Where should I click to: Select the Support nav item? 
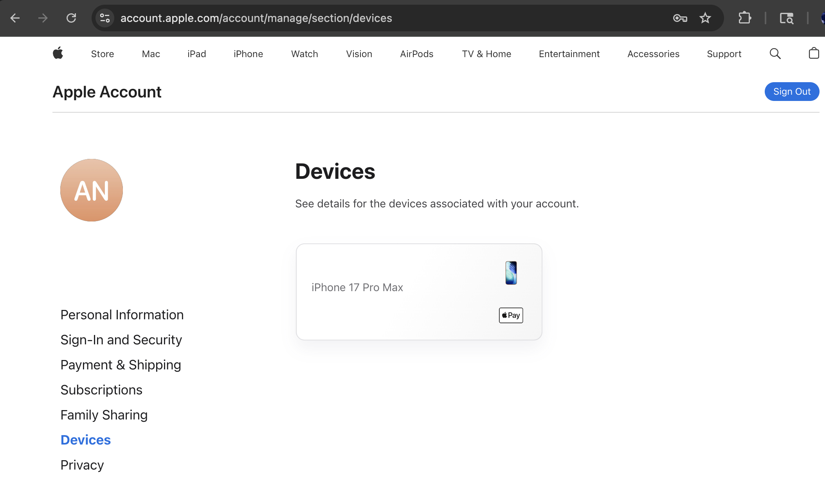[x=724, y=54]
